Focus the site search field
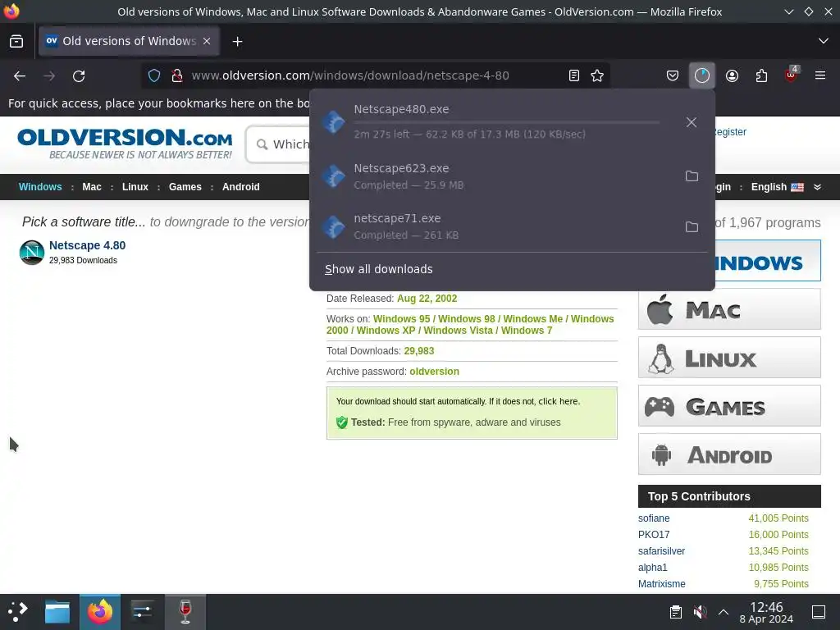This screenshot has height=630, width=840. pyautogui.click(x=279, y=144)
